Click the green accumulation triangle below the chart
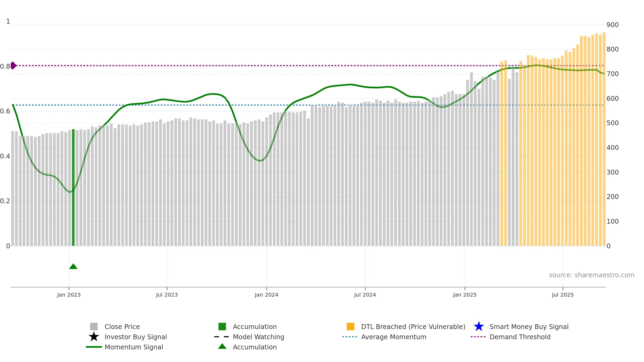The height and width of the screenshot is (362, 644). click(73, 266)
